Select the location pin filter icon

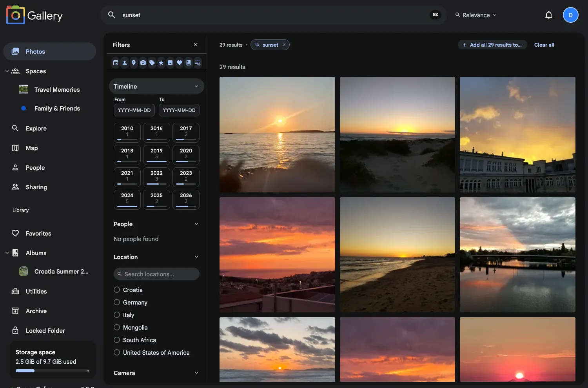pyautogui.click(x=134, y=63)
